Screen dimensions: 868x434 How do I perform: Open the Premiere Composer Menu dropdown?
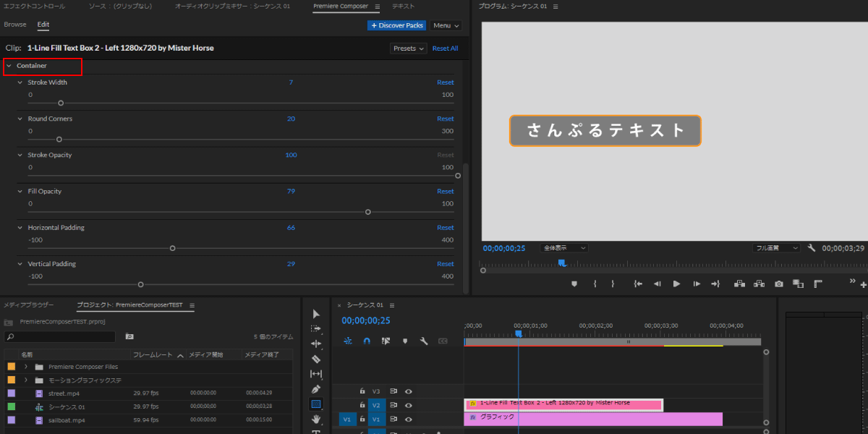click(x=446, y=25)
